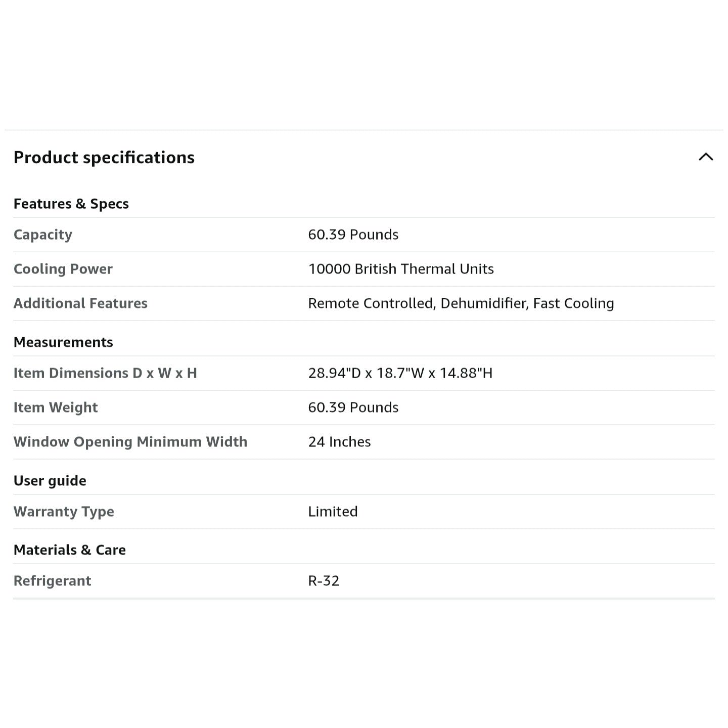This screenshot has height=728, width=728.
Task: Click Window Opening Minimum Width label
Action: 130,442
